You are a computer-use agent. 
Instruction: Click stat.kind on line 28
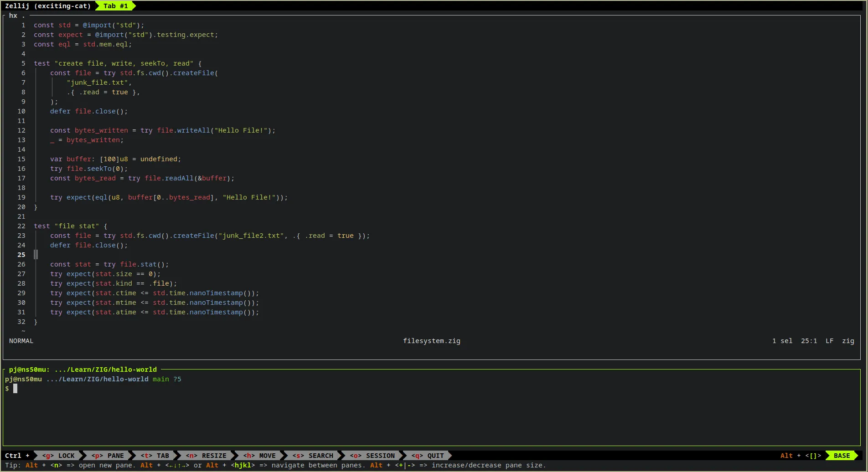(x=114, y=283)
